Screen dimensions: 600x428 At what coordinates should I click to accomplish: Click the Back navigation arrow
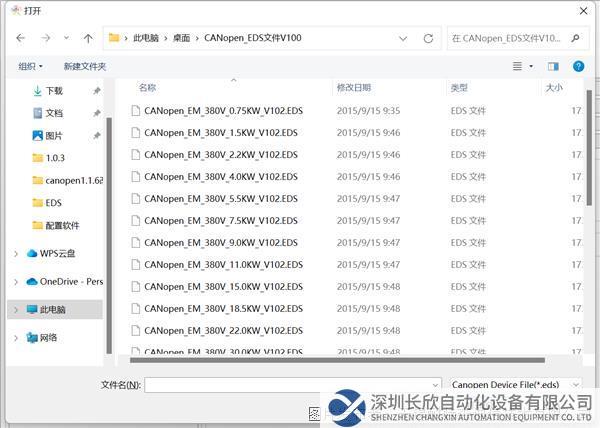[x=20, y=38]
